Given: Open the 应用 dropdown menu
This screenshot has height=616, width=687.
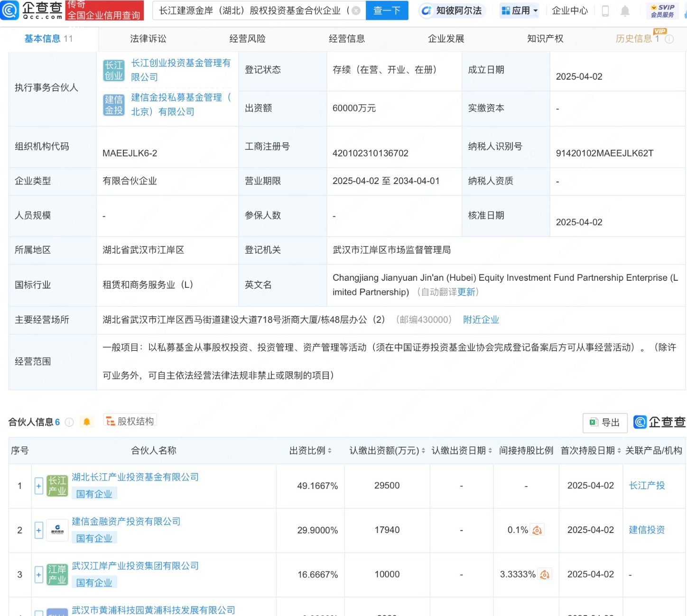Looking at the screenshot, I should (520, 10).
